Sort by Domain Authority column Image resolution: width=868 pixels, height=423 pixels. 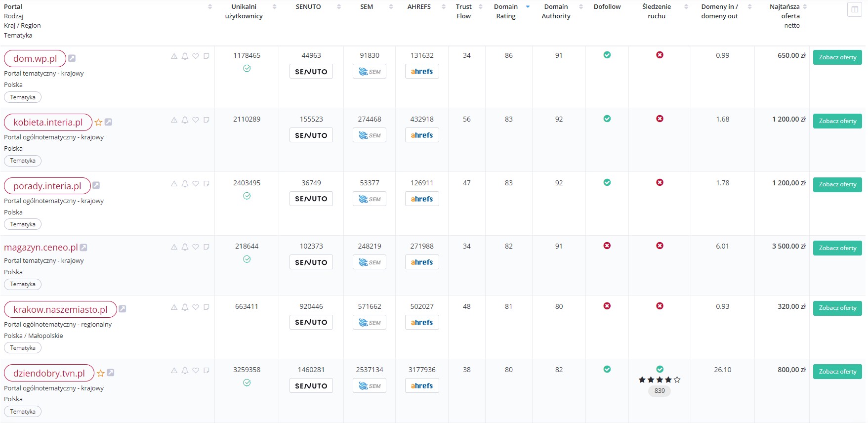[581, 7]
